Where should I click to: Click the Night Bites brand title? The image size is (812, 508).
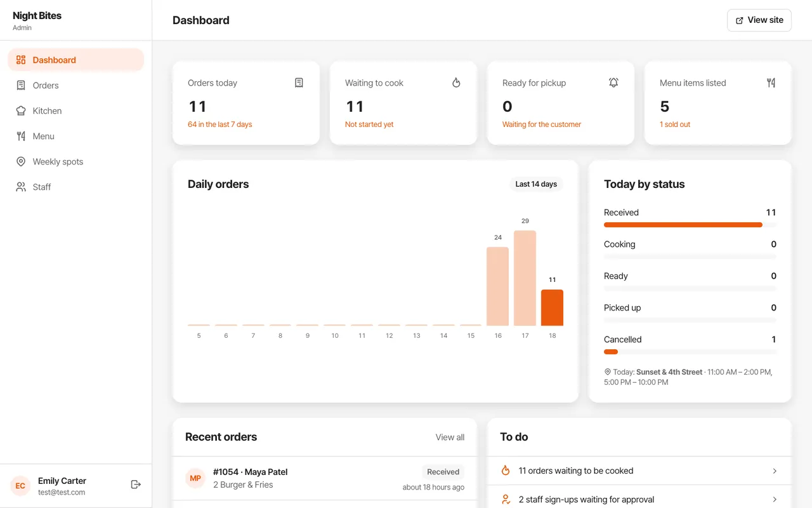click(x=37, y=16)
